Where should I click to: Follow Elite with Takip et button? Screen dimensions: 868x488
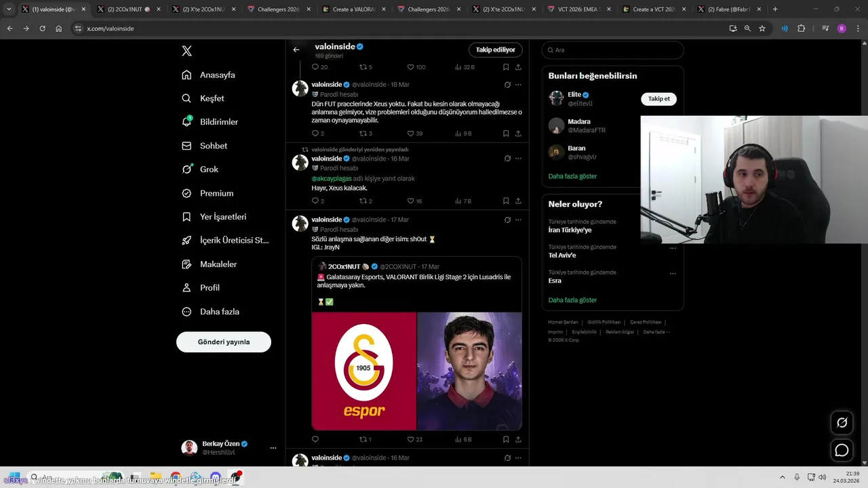click(x=658, y=99)
